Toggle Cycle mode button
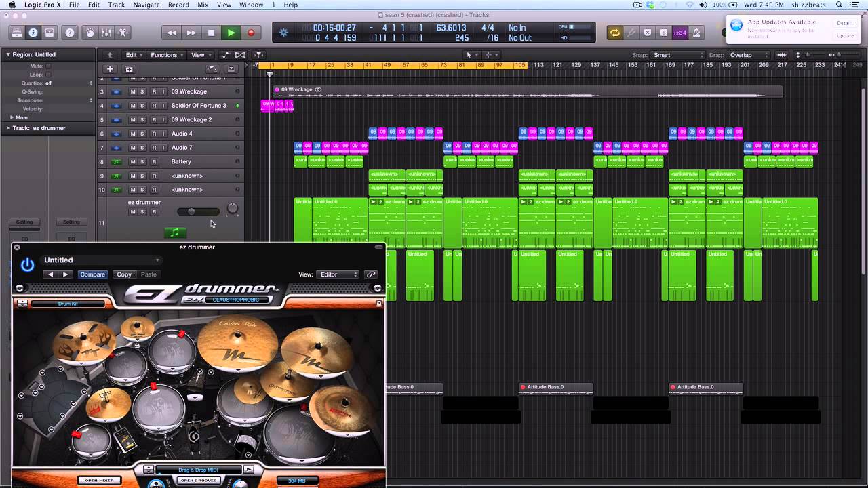Viewport: 868px width, 488px height. point(614,33)
